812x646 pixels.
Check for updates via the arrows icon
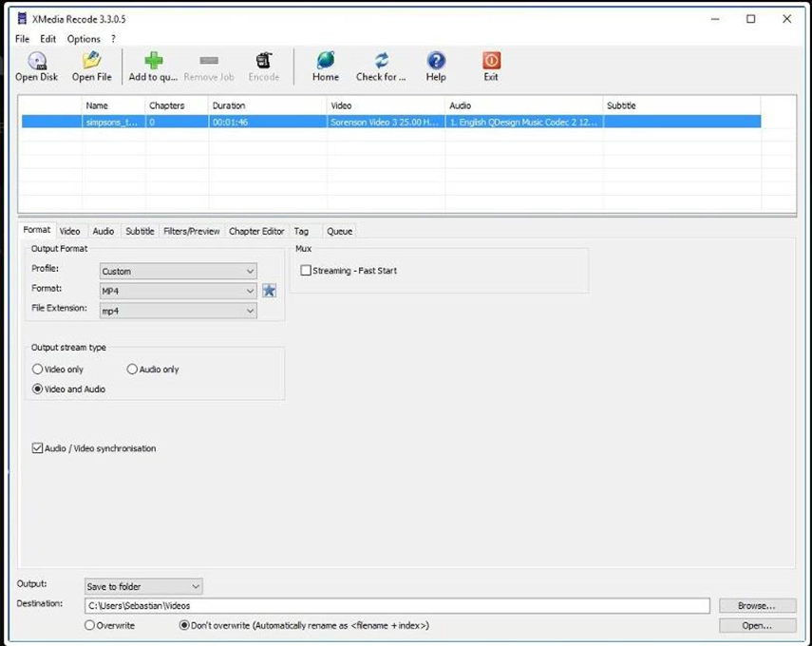click(381, 61)
